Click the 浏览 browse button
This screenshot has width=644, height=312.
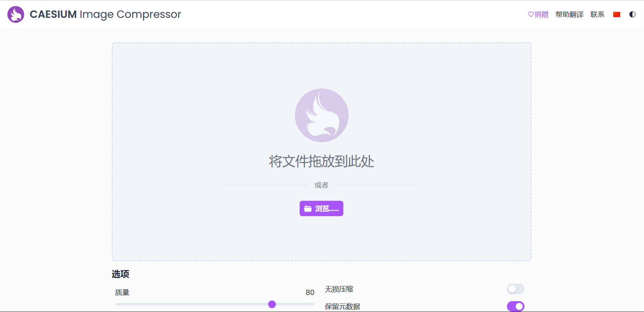[321, 208]
